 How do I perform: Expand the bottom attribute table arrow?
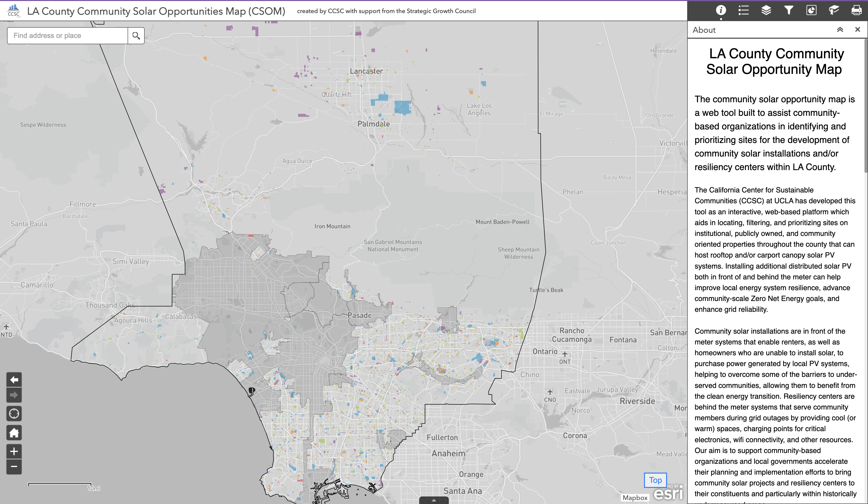pos(434,500)
